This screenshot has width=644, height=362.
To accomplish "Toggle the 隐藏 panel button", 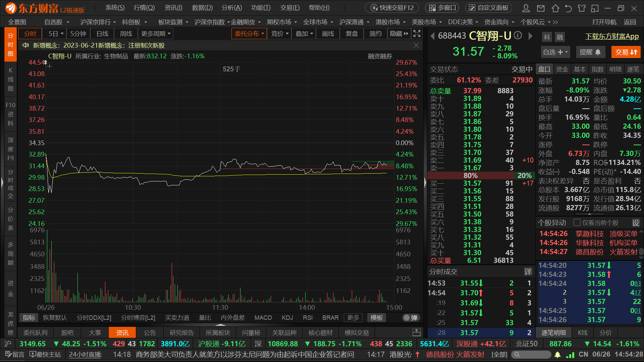I will click(x=399, y=34).
